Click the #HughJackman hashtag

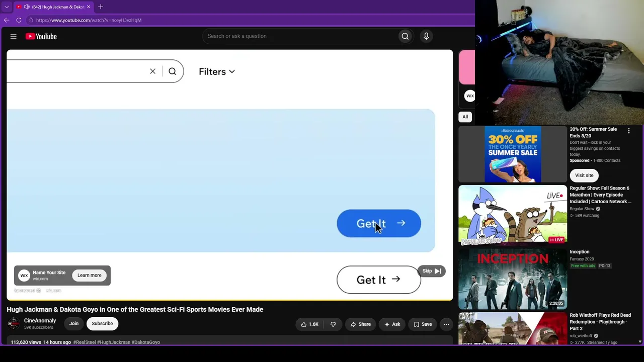114,342
